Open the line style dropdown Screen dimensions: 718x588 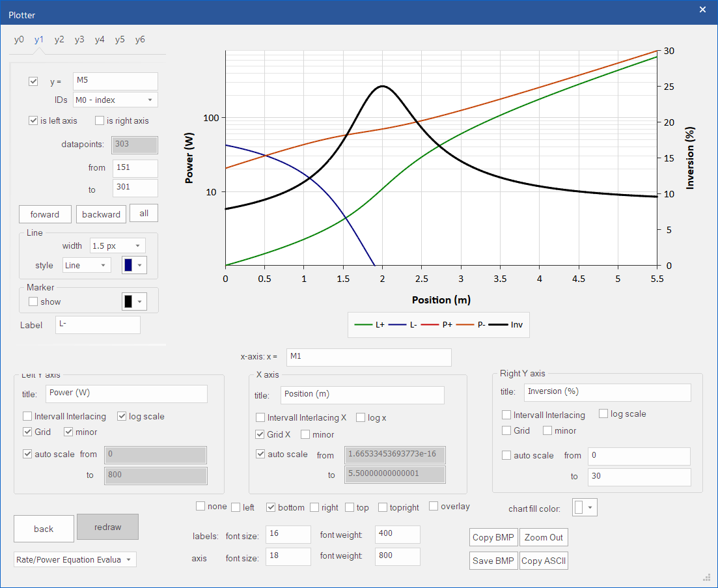tap(87, 265)
